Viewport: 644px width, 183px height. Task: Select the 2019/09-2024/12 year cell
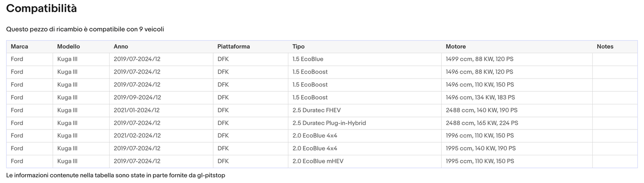(x=137, y=97)
